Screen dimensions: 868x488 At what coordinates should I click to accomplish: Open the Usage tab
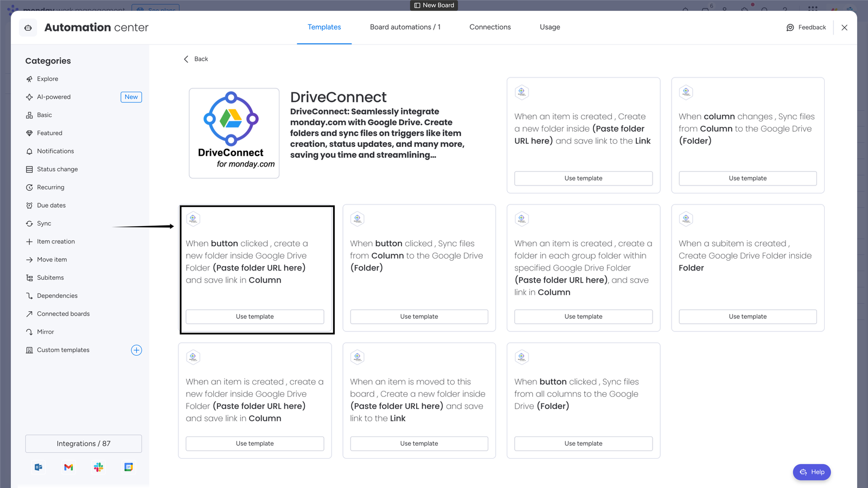pyautogui.click(x=550, y=27)
